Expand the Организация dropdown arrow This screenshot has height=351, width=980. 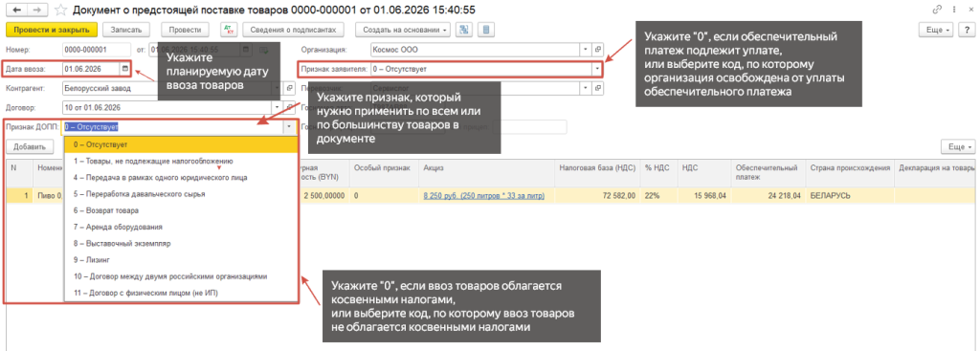tap(586, 50)
